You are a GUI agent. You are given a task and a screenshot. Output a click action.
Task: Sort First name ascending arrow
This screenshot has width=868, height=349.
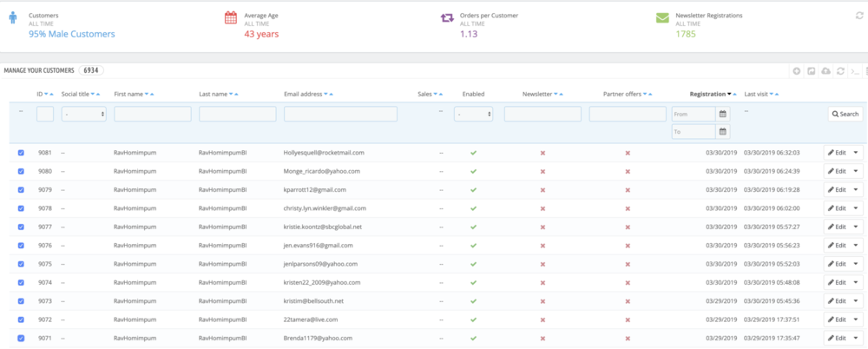(x=152, y=95)
